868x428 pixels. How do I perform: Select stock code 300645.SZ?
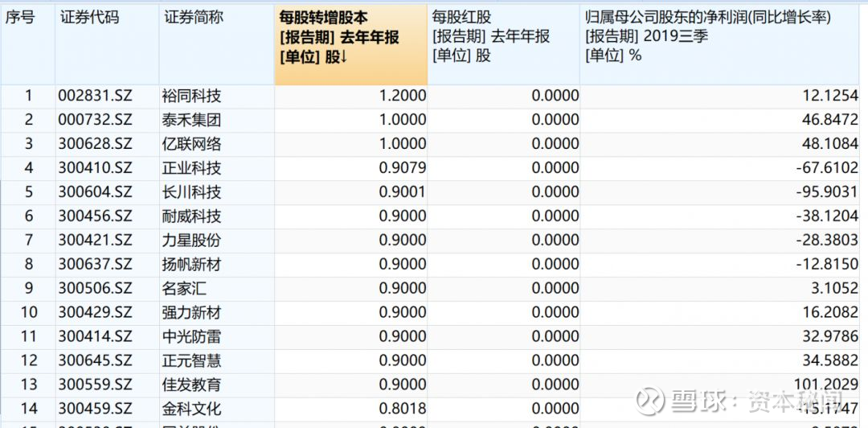95,361
